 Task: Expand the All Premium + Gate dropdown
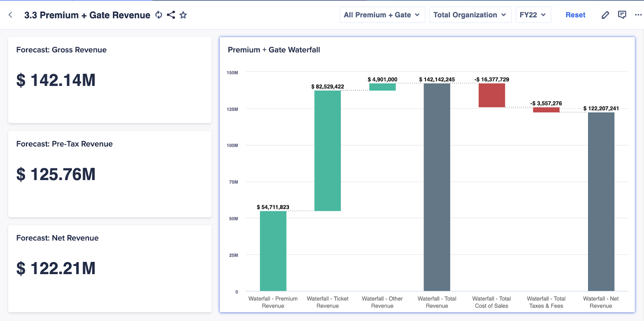(x=382, y=15)
